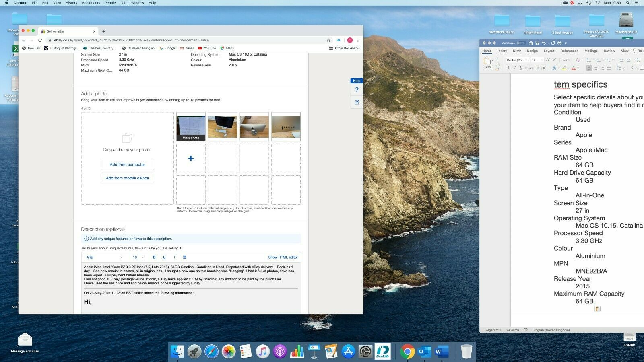The height and width of the screenshot is (362, 644).
Task: Open the Westfield House desktop folder
Action: pos(502,23)
